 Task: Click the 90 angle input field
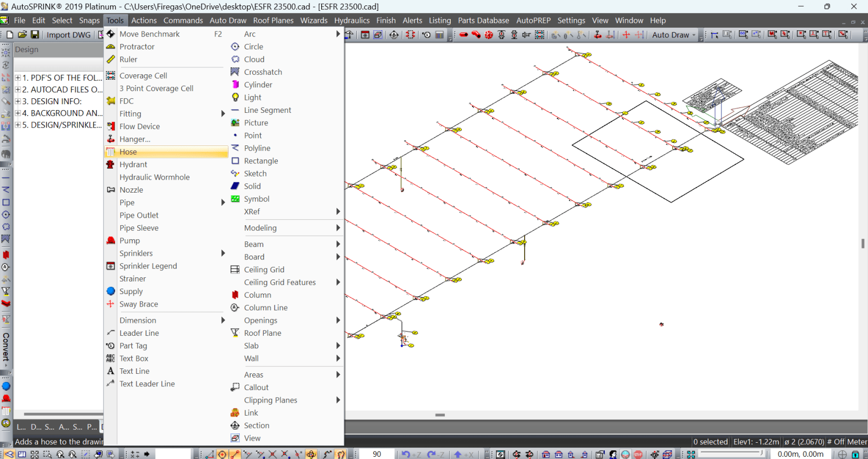pos(376,455)
